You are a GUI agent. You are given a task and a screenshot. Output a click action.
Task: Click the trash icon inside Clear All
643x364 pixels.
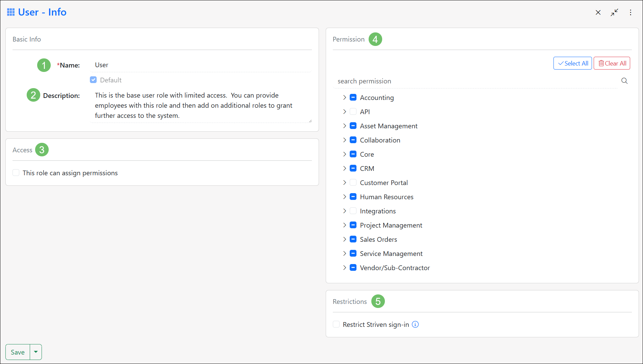point(601,63)
